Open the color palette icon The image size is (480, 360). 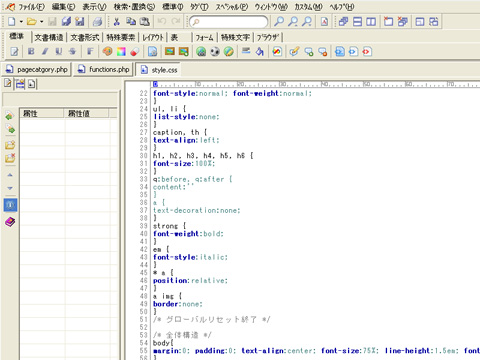tap(107, 51)
